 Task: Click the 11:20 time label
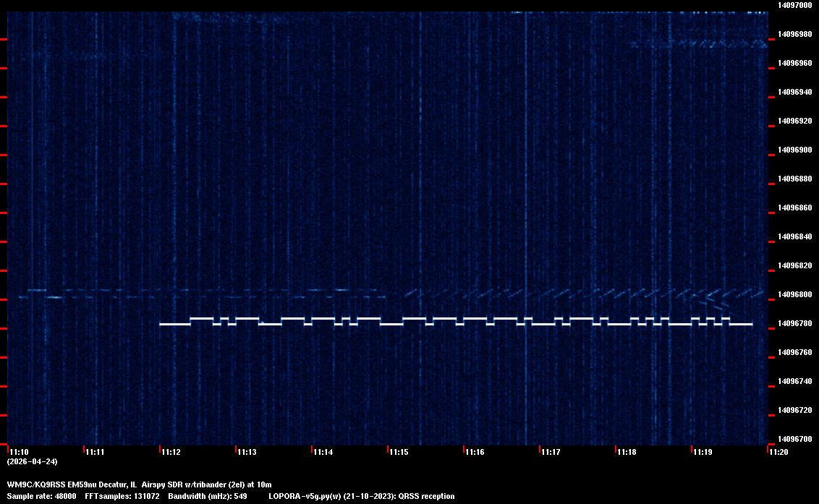coord(778,452)
